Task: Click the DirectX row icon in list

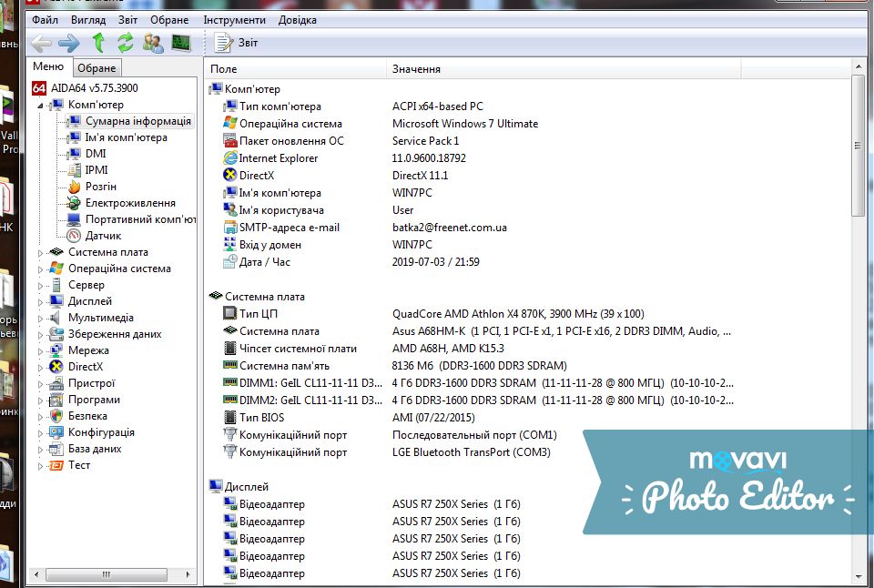Action: point(229,175)
